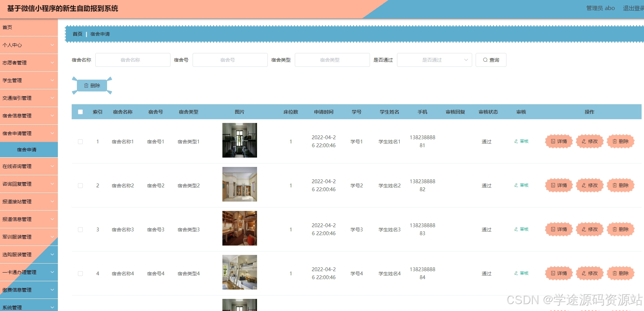Click 审核 link in row 学号4
The width and height of the screenshot is (644, 311).
point(521,273)
